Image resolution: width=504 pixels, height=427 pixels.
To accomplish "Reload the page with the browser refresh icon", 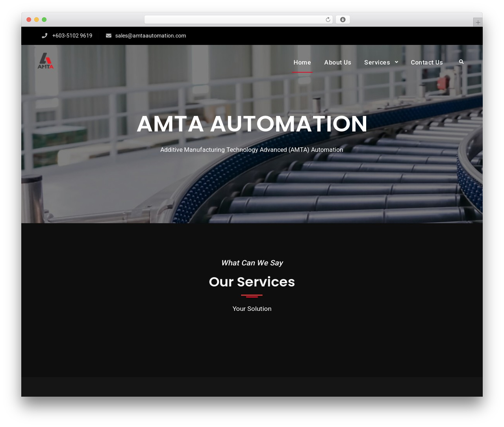I will tap(328, 20).
